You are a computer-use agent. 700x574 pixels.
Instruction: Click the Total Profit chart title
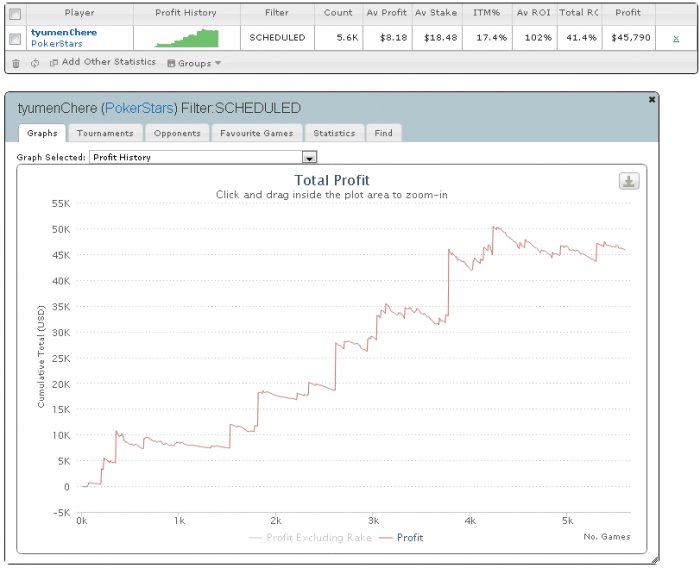coord(332,180)
